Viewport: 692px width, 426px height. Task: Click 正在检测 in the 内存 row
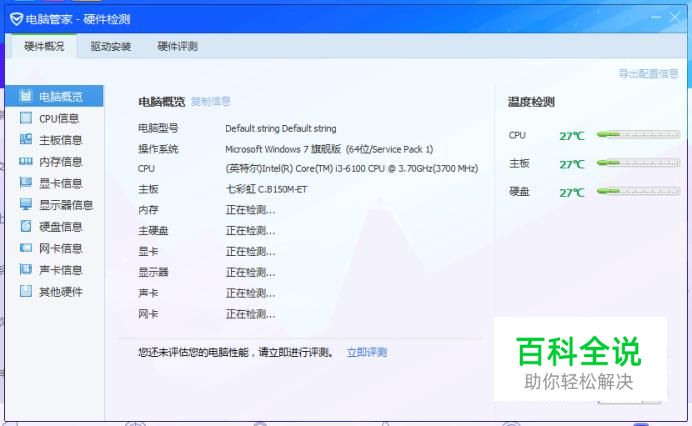click(250, 210)
